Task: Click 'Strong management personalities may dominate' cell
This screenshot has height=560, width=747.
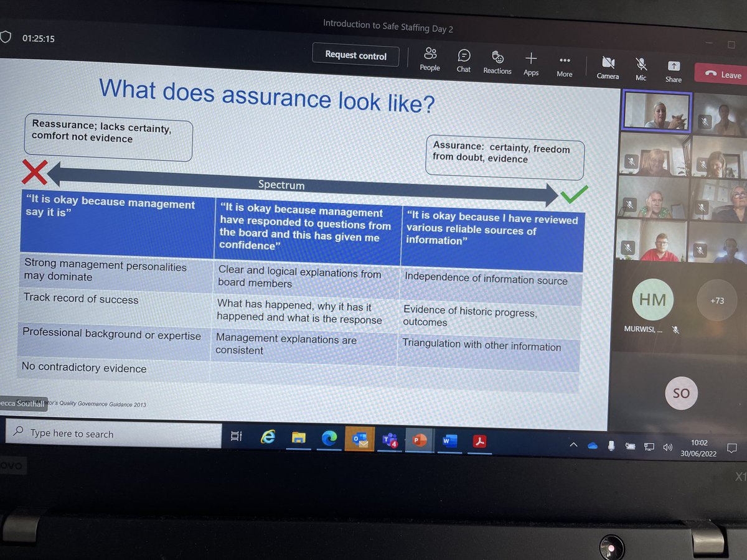Action: click(x=117, y=272)
